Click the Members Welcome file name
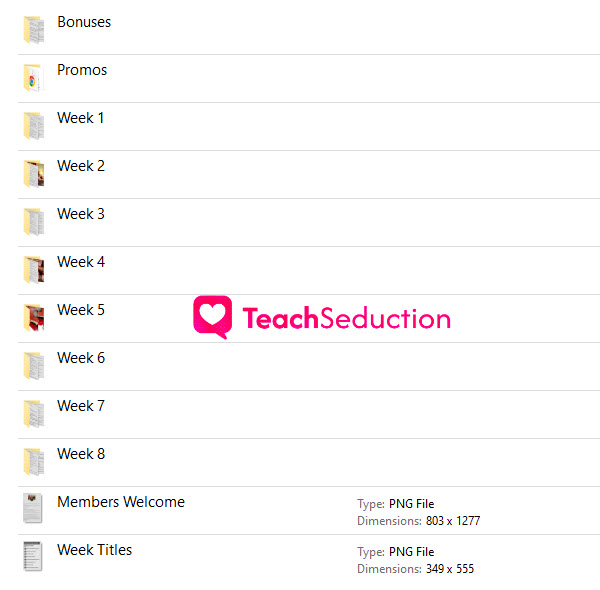The image size is (600, 590). tap(121, 502)
